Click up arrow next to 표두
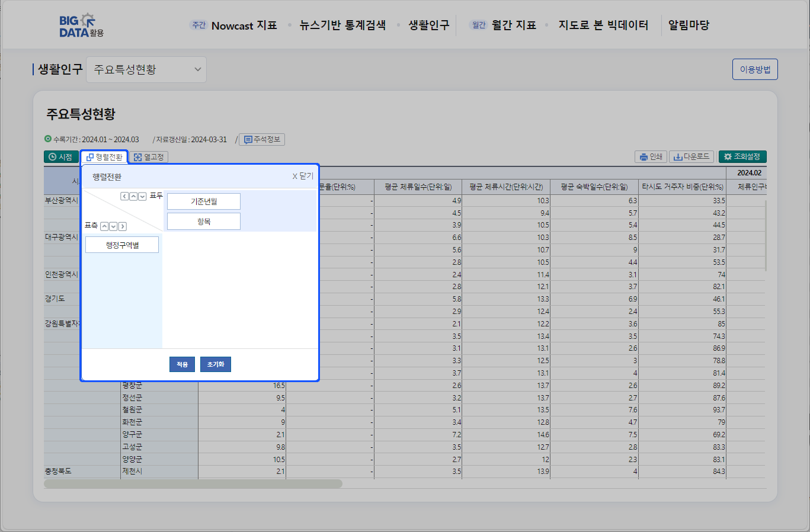This screenshot has height=532, width=810. (133, 196)
